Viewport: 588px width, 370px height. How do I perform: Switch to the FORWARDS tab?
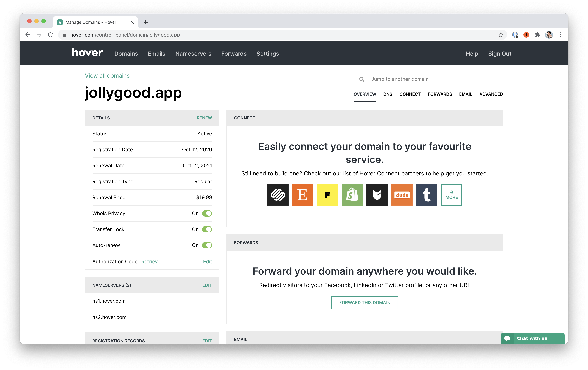click(x=439, y=94)
